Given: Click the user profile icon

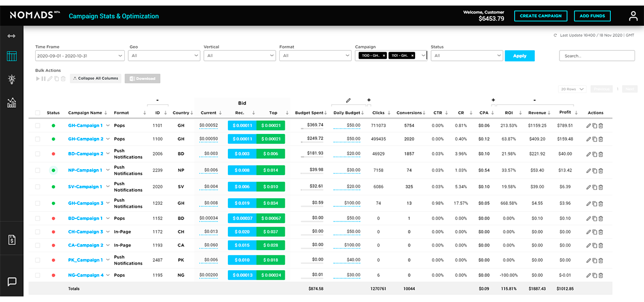Looking at the screenshot, I should coord(633,16).
